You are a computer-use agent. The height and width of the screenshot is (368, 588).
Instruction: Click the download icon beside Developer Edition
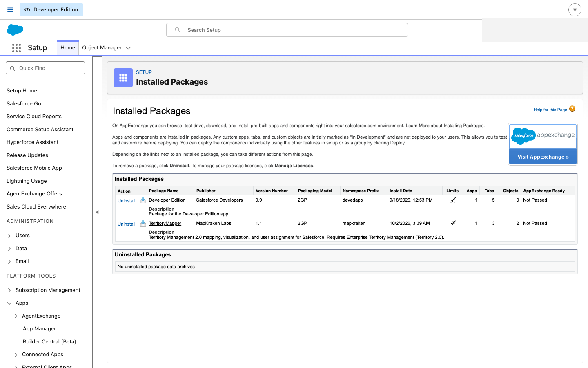tap(143, 200)
